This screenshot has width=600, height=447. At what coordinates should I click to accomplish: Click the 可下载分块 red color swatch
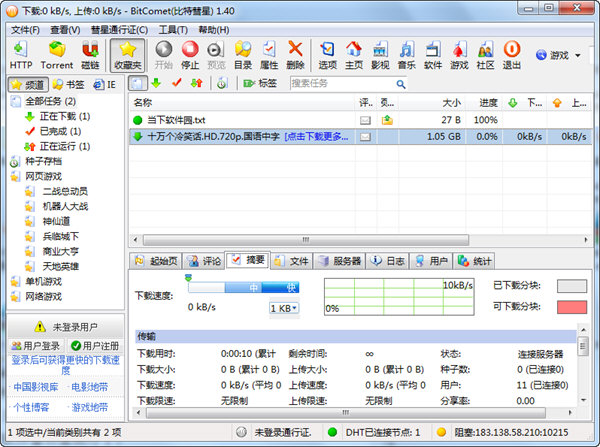[x=572, y=307]
